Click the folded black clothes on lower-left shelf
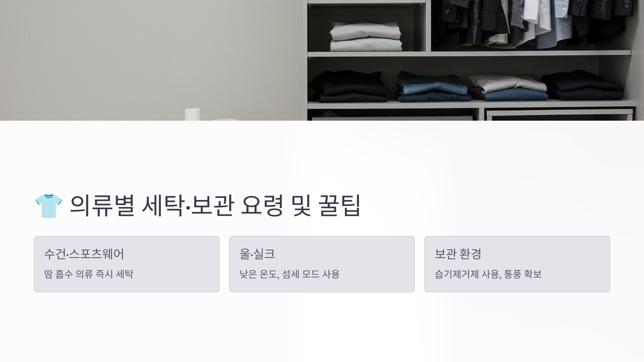Viewport: 644px width, 362px height. [x=349, y=86]
